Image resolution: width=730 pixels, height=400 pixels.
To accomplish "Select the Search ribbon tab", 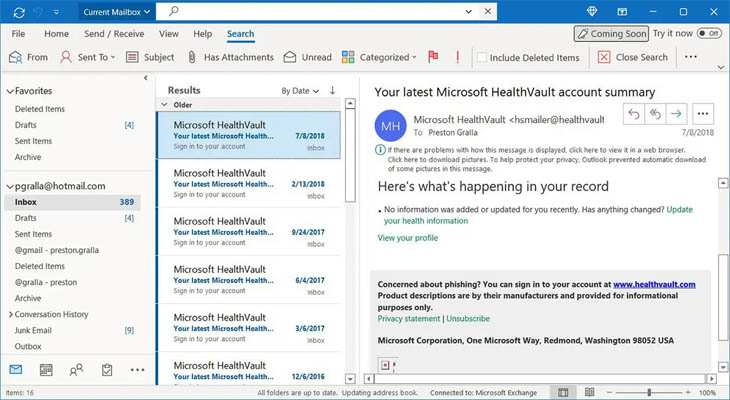I will click(x=240, y=34).
